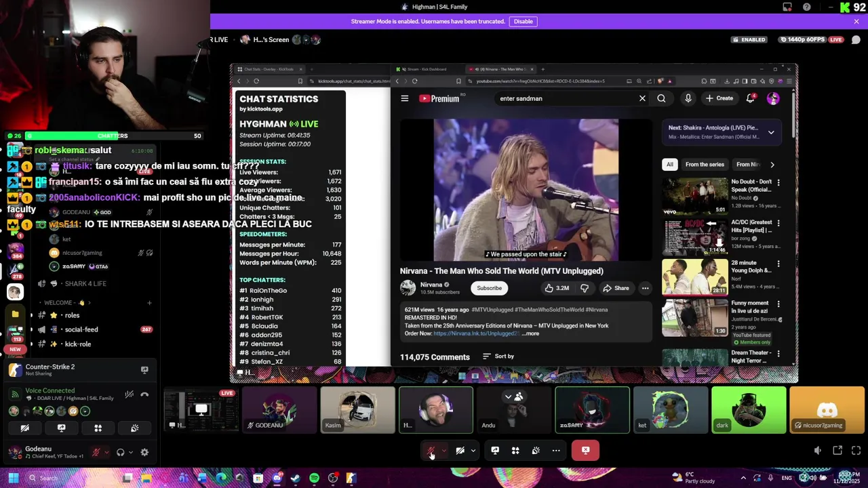This screenshot has width=868, height=488.
Task: Open input device dropdown beside user mic
Action: click(x=106, y=452)
